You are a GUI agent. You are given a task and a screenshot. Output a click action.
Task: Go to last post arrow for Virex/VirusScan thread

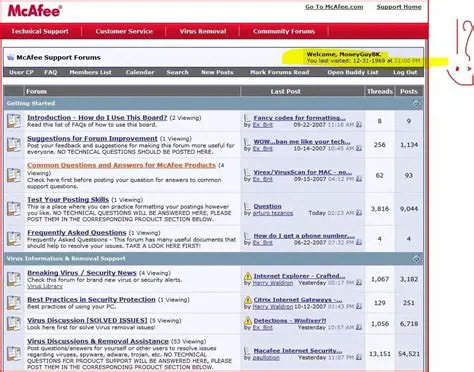(x=359, y=179)
